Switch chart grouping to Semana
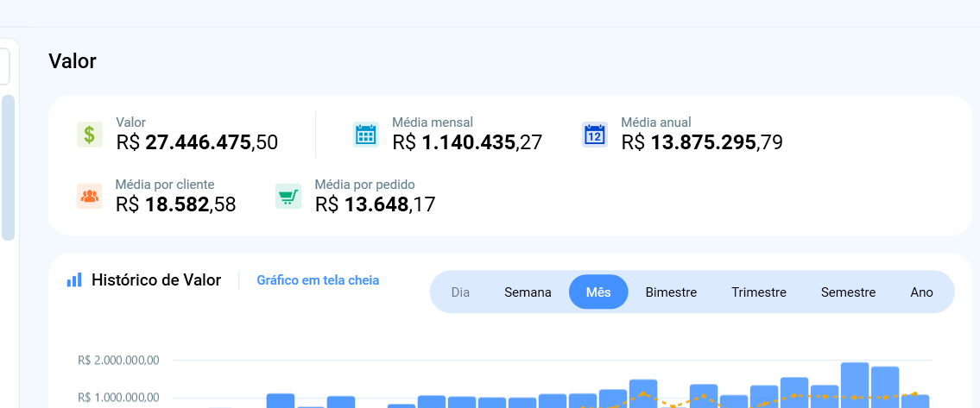The image size is (980, 408). (x=528, y=292)
